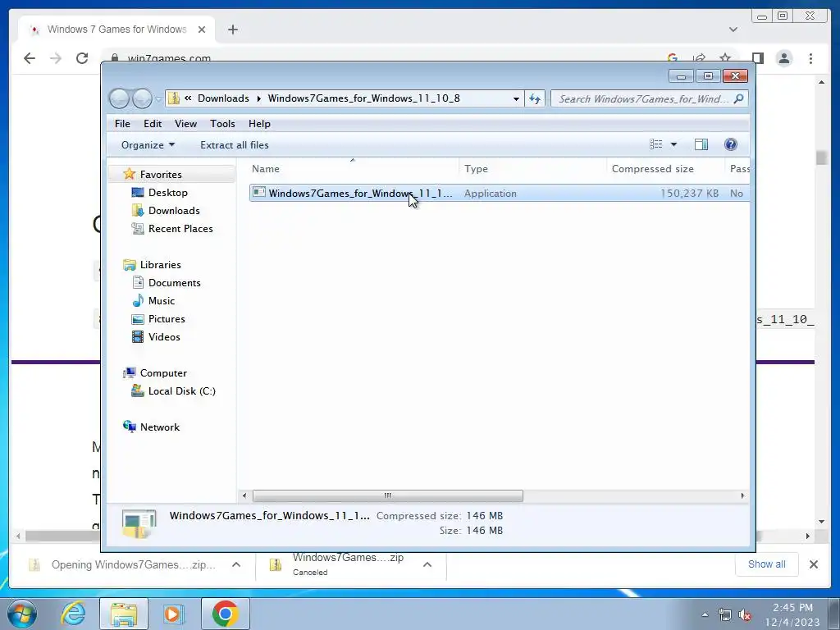Screen dimensions: 840x630
Task: Select Recent Places in the navigation pane
Action: (180, 229)
